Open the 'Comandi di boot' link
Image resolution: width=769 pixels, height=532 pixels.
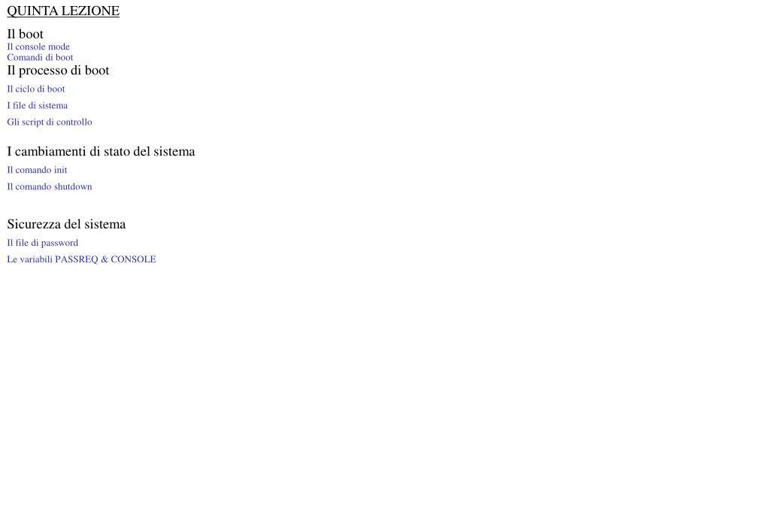click(40, 57)
